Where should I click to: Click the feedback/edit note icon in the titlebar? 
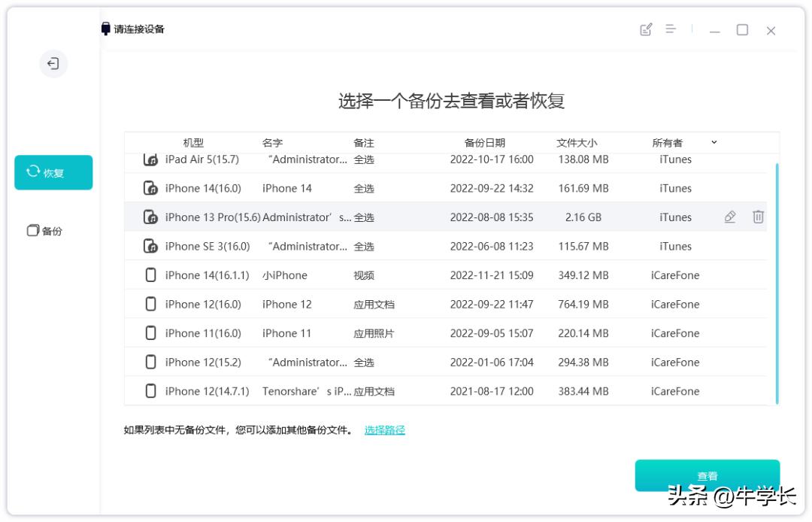click(647, 30)
